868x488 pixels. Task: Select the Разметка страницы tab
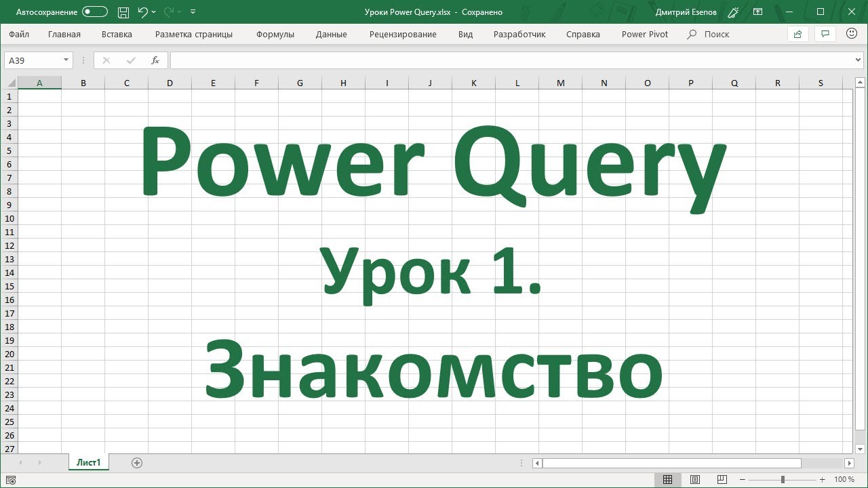point(194,34)
